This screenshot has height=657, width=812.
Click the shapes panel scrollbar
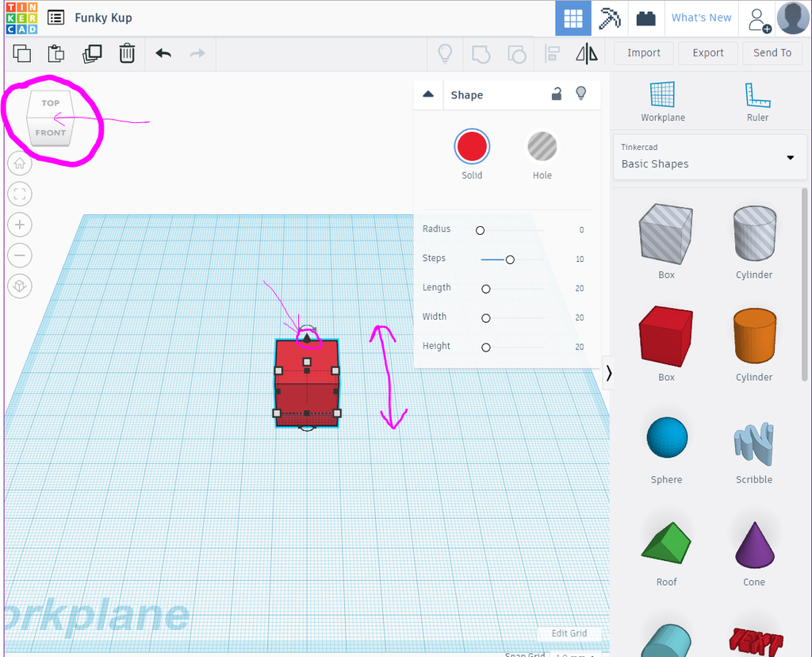point(804,285)
